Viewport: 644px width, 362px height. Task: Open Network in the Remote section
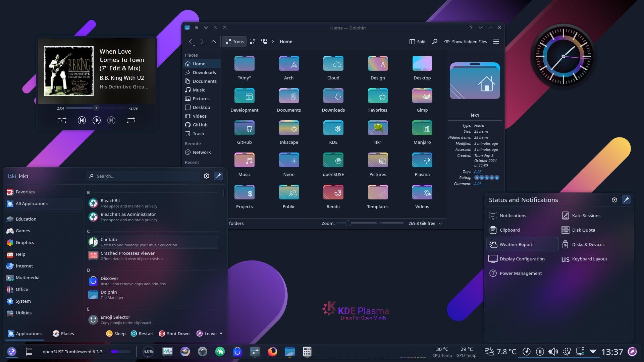(202, 152)
